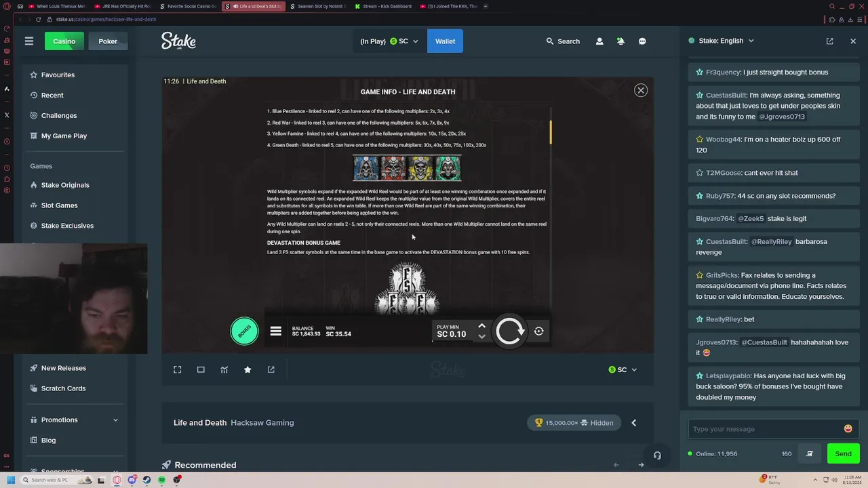The height and width of the screenshot is (488, 868).
Task: Reload the page in browser
Action: click(x=38, y=19)
